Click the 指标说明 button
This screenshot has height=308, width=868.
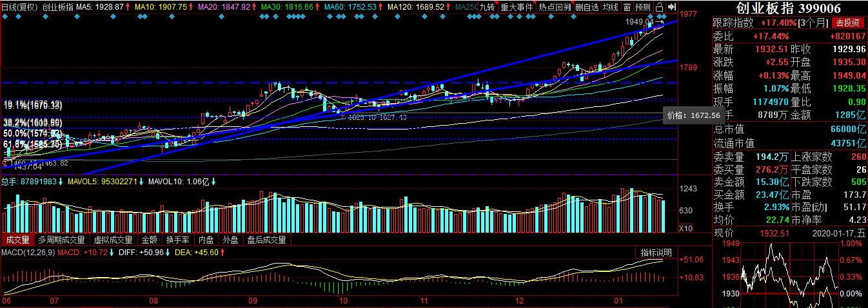[656, 252]
